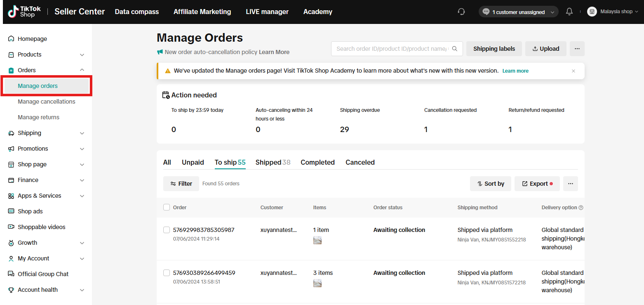644x305 pixels.
Task: Switch to the Unpaid tab
Action: [x=193, y=162]
